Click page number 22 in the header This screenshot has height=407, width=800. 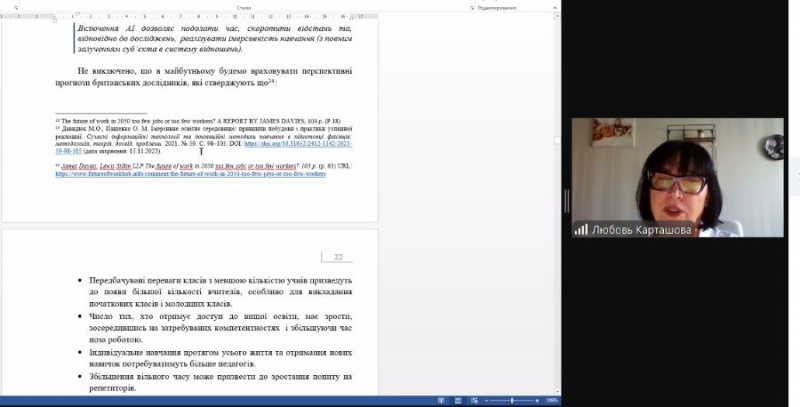[x=338, y=257]
